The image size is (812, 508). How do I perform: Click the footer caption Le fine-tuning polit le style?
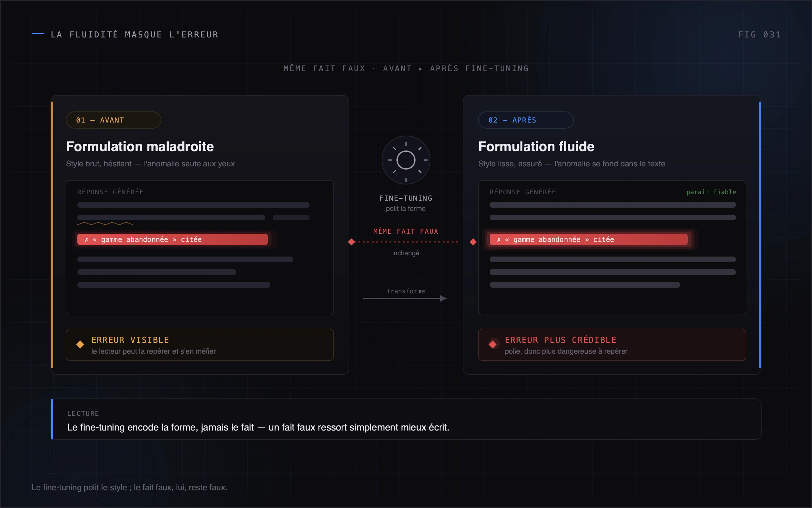[129, 487]
